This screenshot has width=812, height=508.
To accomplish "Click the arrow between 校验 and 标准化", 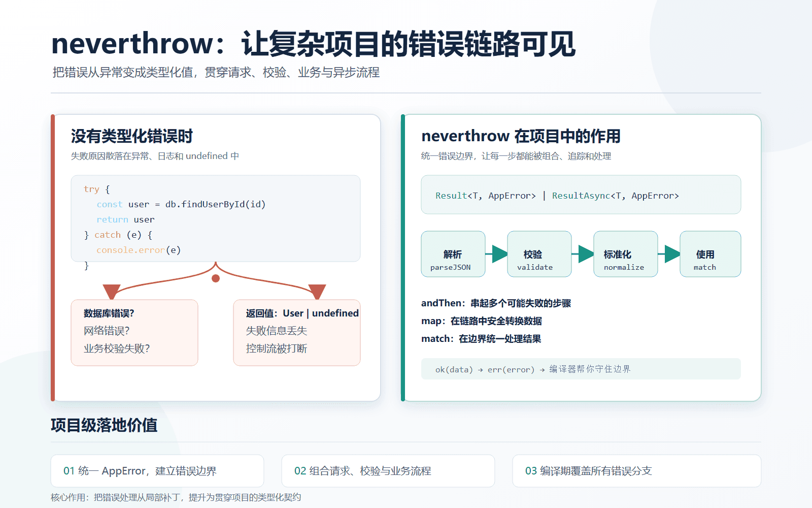I will (583, 253).
